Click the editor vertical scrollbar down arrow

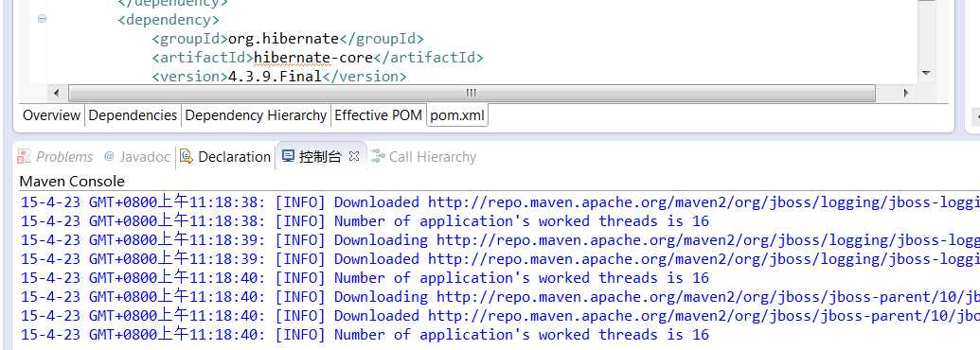[926, 73]
